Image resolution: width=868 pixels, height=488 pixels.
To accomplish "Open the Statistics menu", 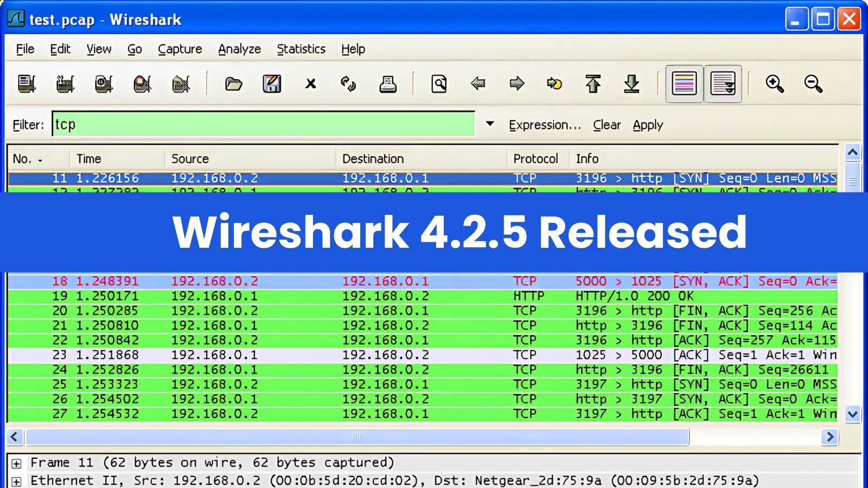I will pos(301,49).
